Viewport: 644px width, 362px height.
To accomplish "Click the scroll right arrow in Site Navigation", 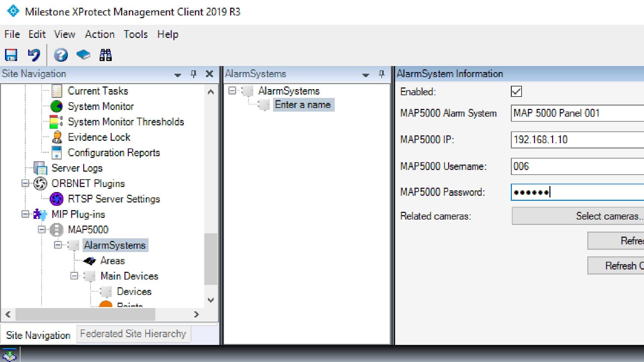I will (x=197, y=314).
